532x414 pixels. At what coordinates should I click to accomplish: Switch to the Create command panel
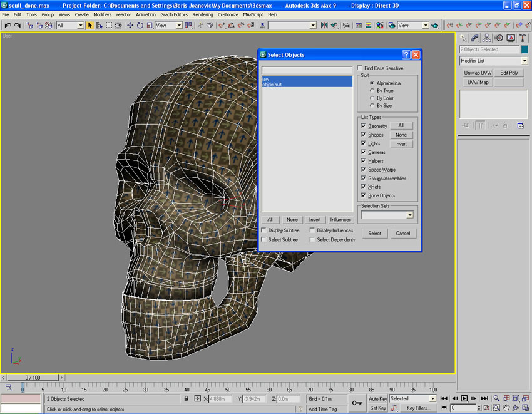click(463, 38)
